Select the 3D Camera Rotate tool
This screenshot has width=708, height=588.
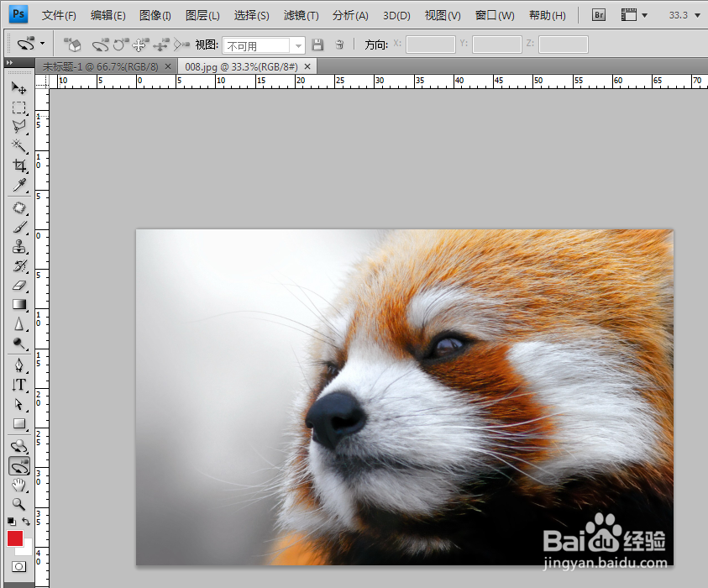tap(19, 466)
